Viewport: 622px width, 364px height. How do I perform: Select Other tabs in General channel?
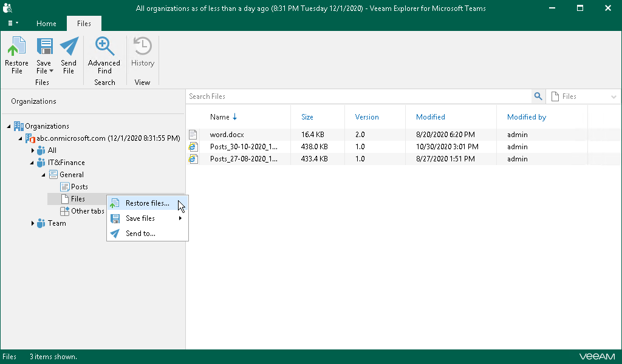[87, 211]
